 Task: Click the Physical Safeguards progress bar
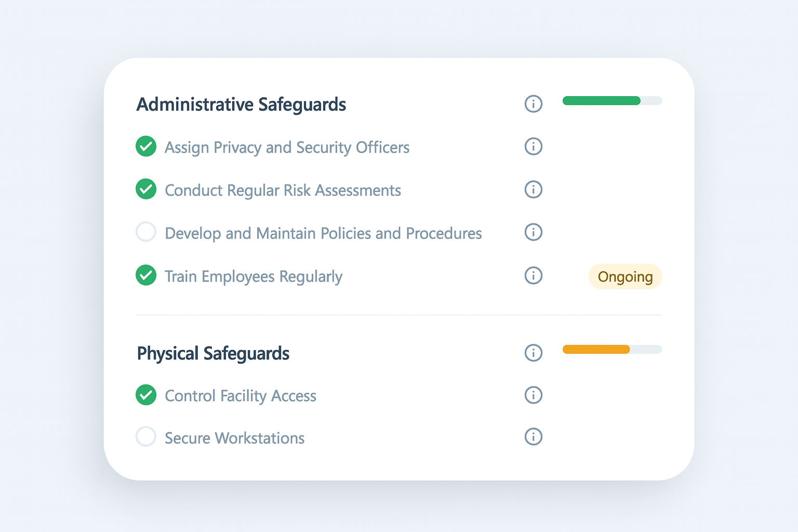[x=611, y=349]
